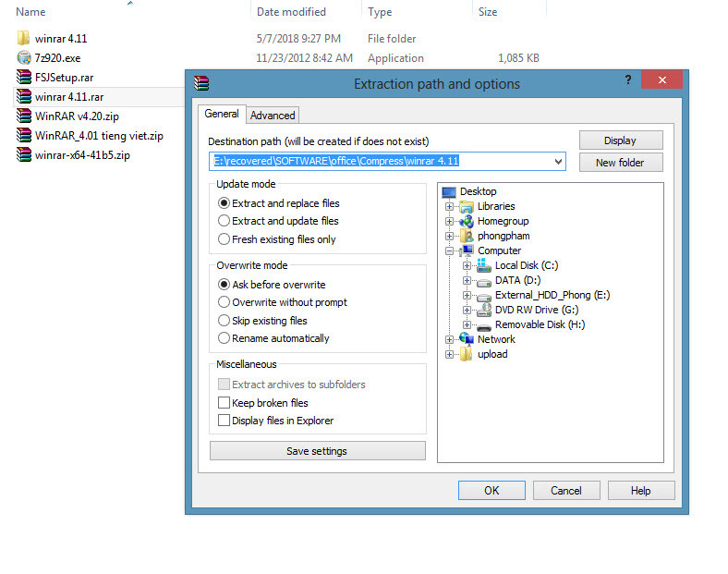Click the New folder button

pos(621,163)
